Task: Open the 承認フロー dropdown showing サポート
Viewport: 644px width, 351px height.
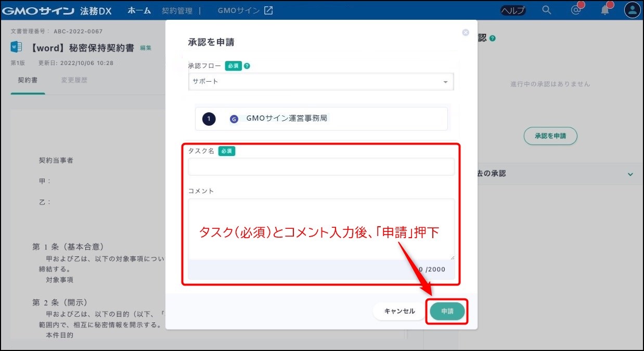Action: (x=320, y=82)
